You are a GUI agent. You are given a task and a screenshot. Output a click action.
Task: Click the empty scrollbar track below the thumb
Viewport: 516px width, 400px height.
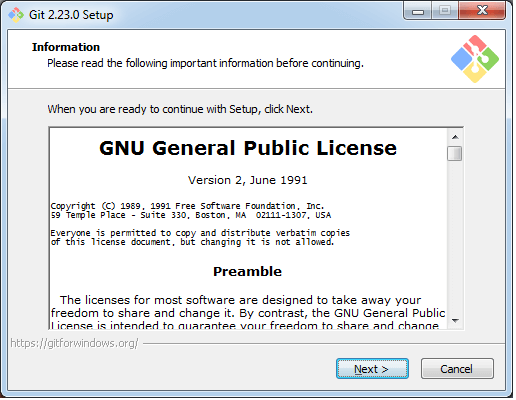click(455, 237)
